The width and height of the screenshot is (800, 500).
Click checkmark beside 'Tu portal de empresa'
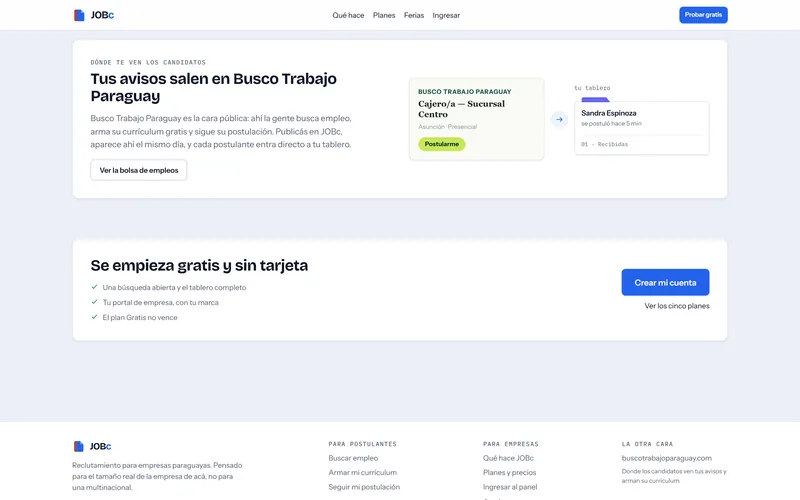94,302
